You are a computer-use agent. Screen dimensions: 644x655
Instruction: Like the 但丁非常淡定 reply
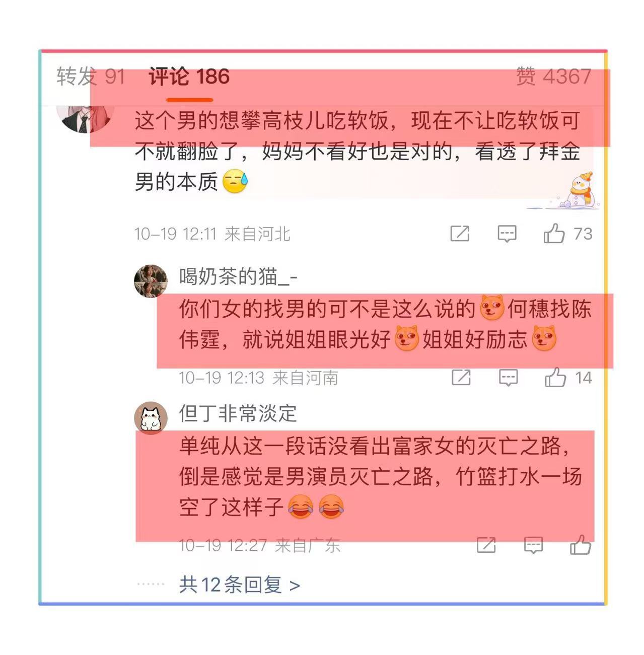[581, 544]
